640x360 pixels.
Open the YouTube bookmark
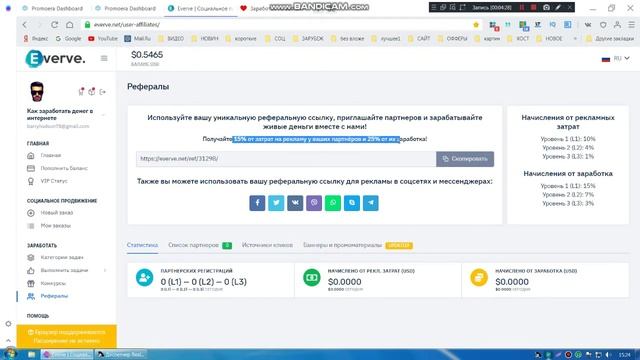103,39
